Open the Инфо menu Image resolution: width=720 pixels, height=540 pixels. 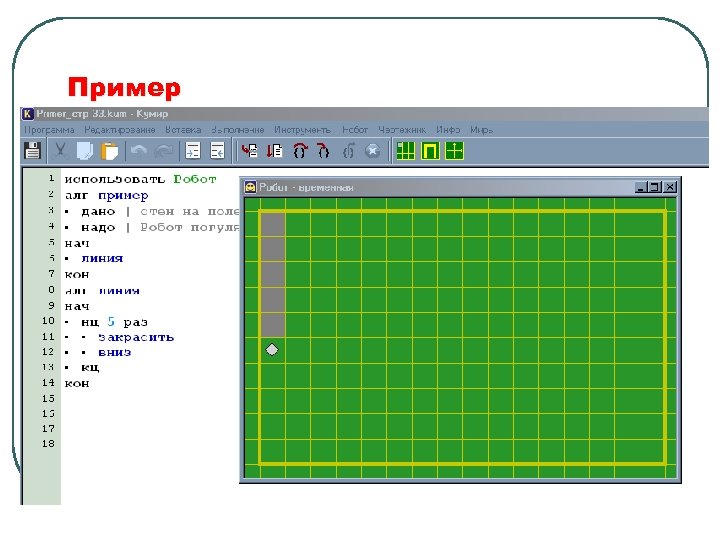pos(448,130)
